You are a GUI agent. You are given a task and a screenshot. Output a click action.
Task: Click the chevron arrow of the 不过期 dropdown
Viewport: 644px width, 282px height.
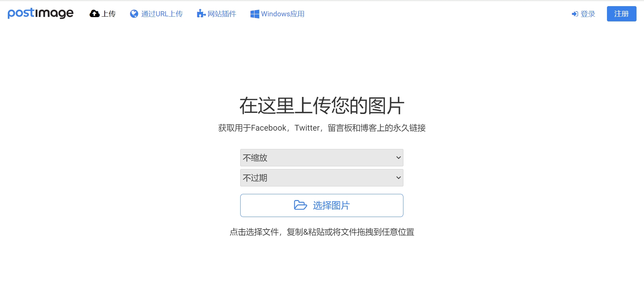pyautogui.click(x=399, y=178)
